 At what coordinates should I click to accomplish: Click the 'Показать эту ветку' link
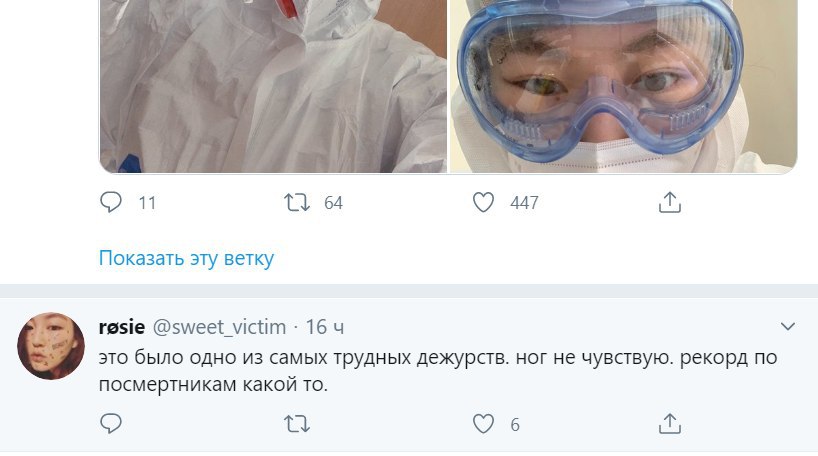coord(186,258)
